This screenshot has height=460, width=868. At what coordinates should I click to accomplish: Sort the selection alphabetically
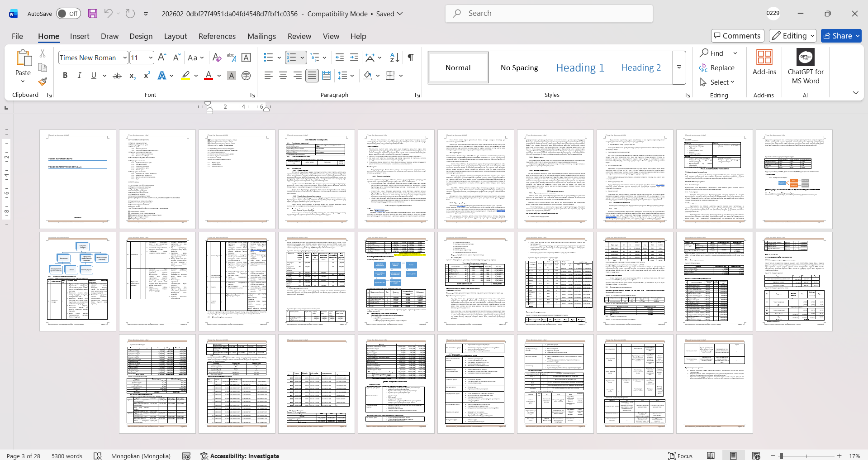(394, 57)
